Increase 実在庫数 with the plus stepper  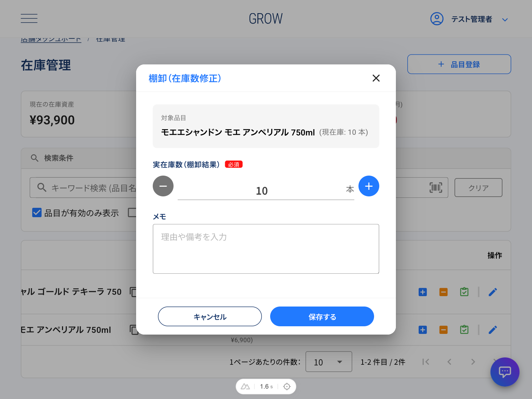point(369,186)
